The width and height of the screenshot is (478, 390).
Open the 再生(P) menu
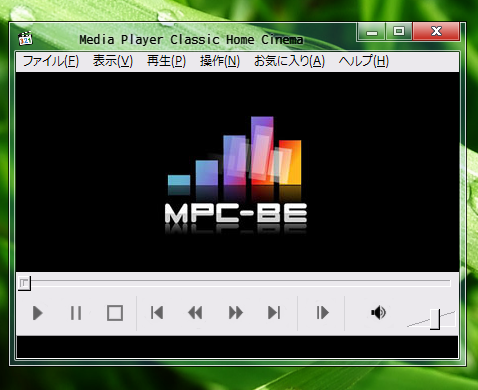point(166,61)
